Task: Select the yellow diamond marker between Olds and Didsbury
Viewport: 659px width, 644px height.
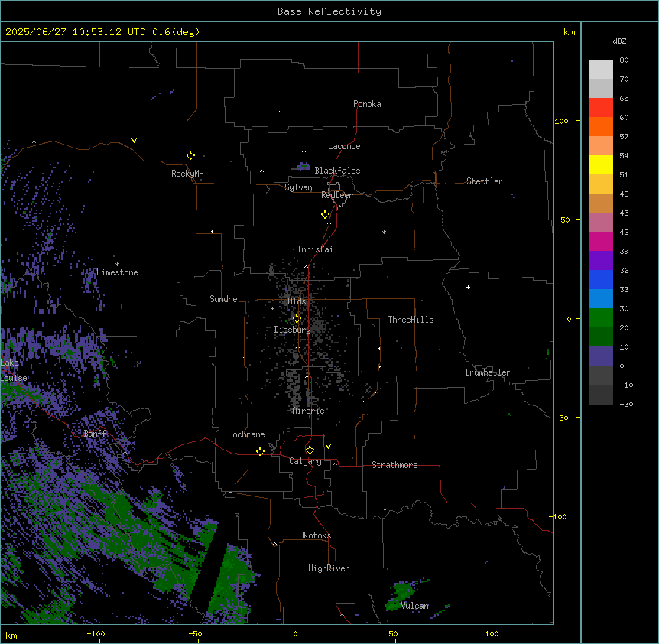Action: click(297, 319)
